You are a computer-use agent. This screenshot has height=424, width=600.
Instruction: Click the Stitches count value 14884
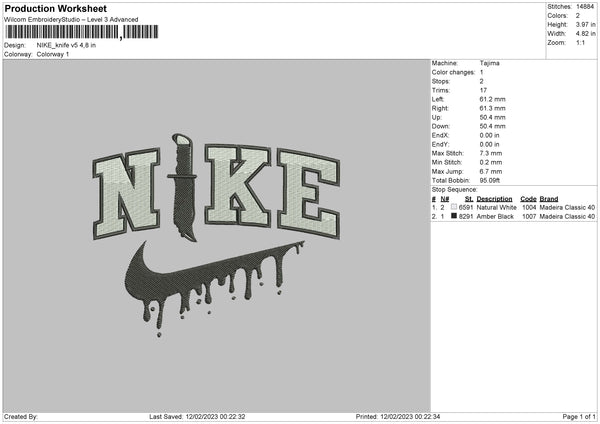585,7
